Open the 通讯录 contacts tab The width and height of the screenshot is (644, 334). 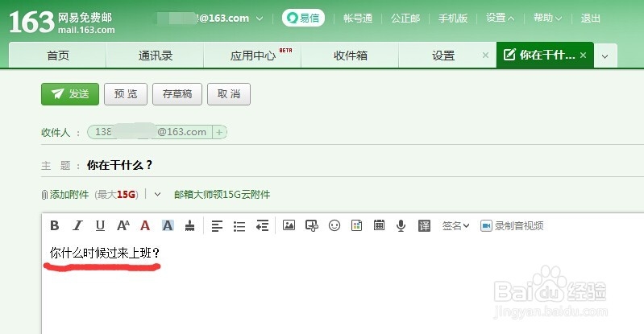pos(156,56)
